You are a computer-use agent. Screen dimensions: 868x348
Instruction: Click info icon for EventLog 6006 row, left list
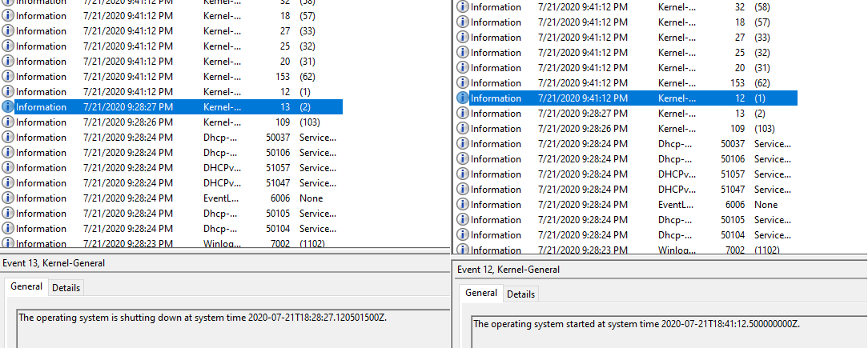(8, 198)
